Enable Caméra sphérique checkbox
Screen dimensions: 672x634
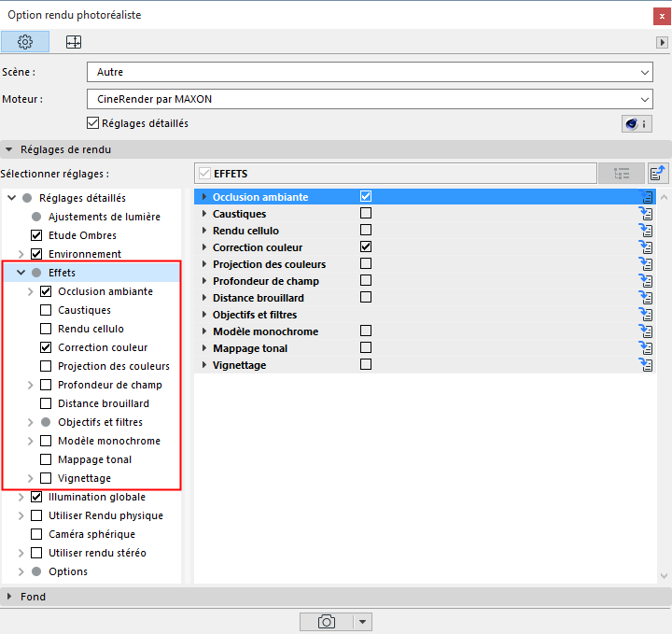point(36,534)
